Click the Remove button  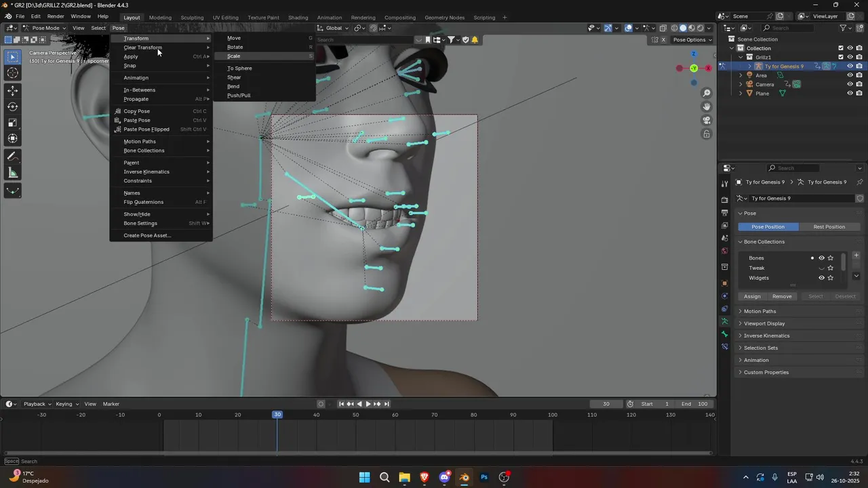tap(782, 296)
